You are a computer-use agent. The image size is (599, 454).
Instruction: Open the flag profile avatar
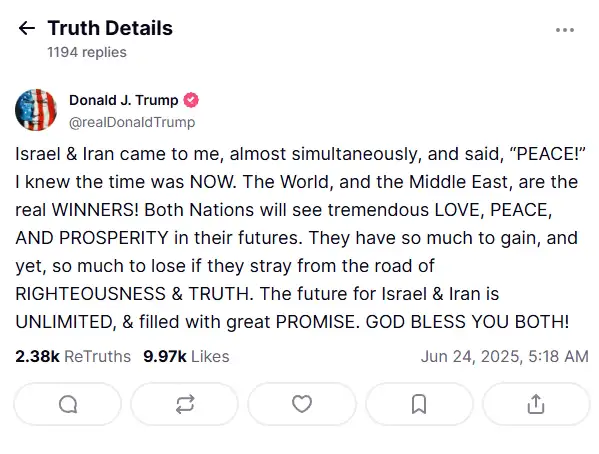pyautogui.click(x=36, y=110)
